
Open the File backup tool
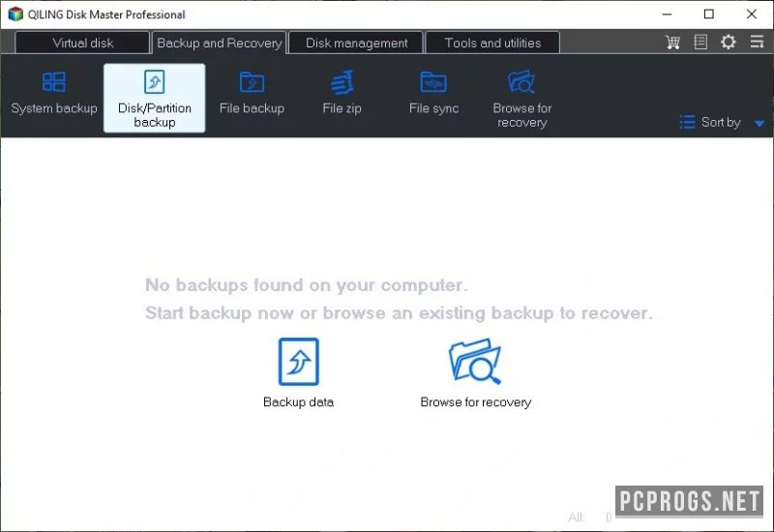click(252, 94)
